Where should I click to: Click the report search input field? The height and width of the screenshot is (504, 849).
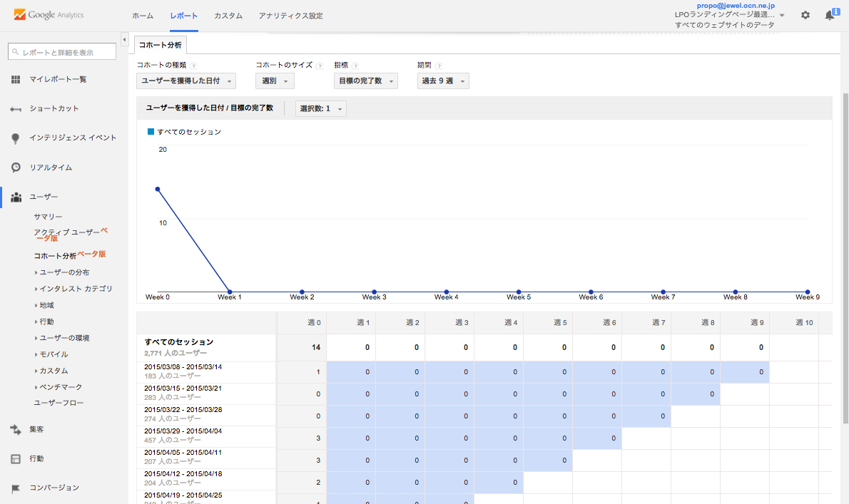(61, 52)
